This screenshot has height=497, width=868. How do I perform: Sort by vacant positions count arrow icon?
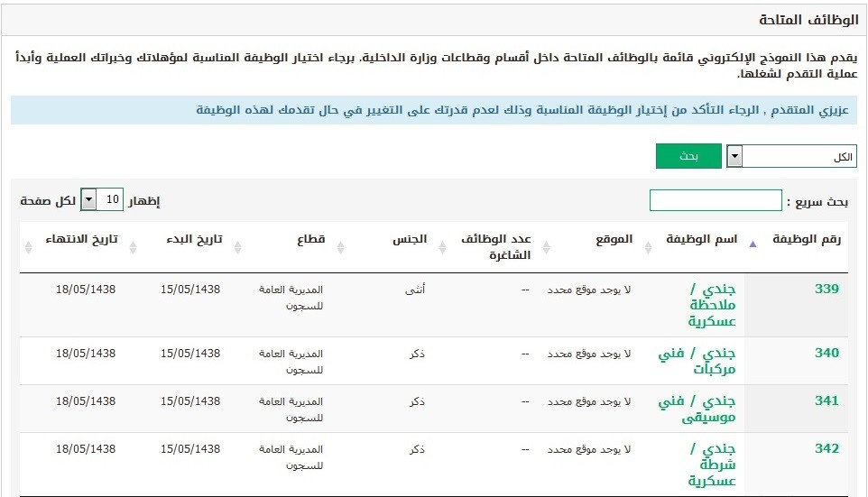(x=442, y=247)
